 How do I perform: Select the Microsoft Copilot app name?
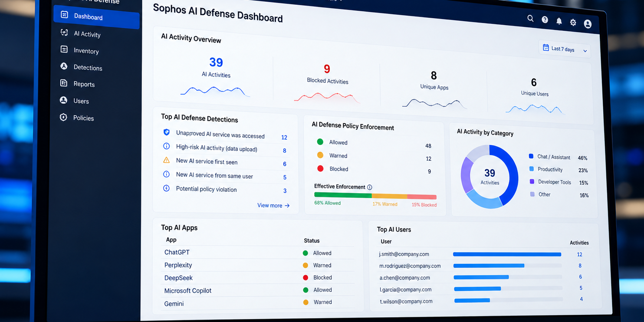(188, 290)
